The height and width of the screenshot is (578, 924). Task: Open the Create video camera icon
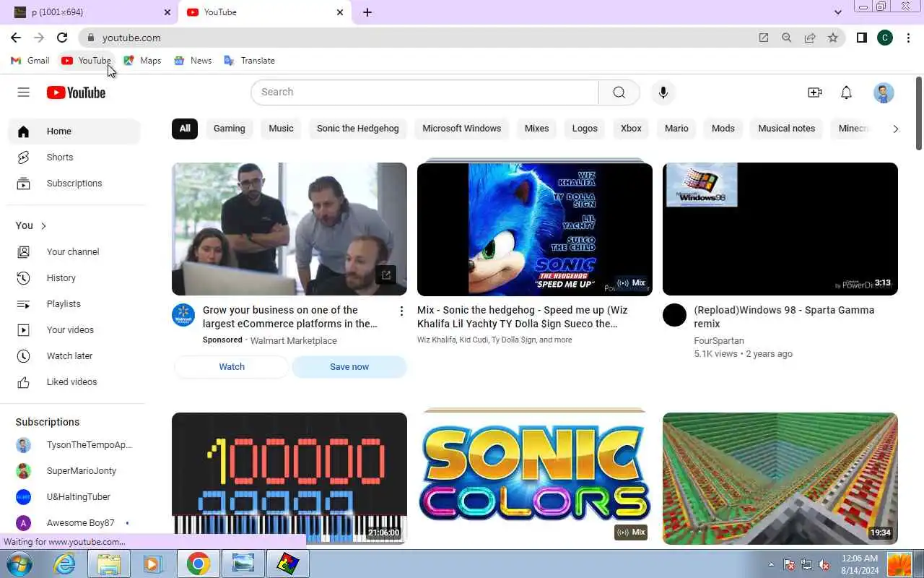pos(815,92)
